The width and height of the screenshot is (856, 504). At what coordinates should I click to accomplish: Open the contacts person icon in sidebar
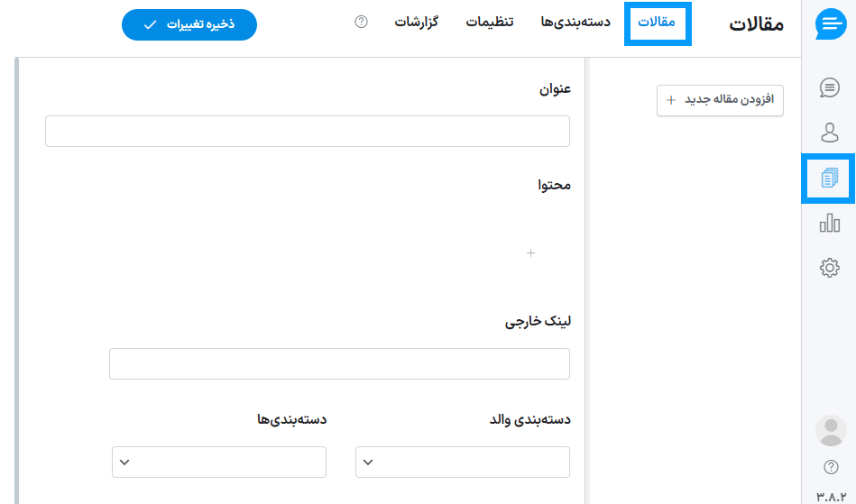(829, 133)
